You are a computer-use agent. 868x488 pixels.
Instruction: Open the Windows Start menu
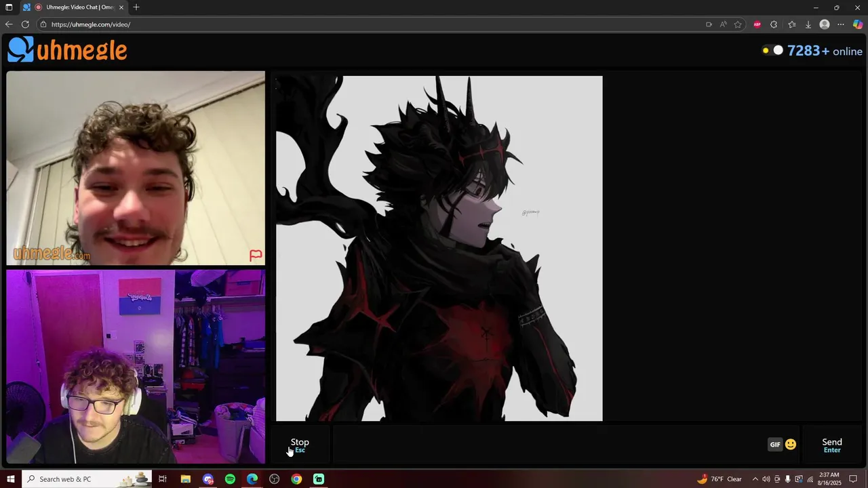click(10, 479)
